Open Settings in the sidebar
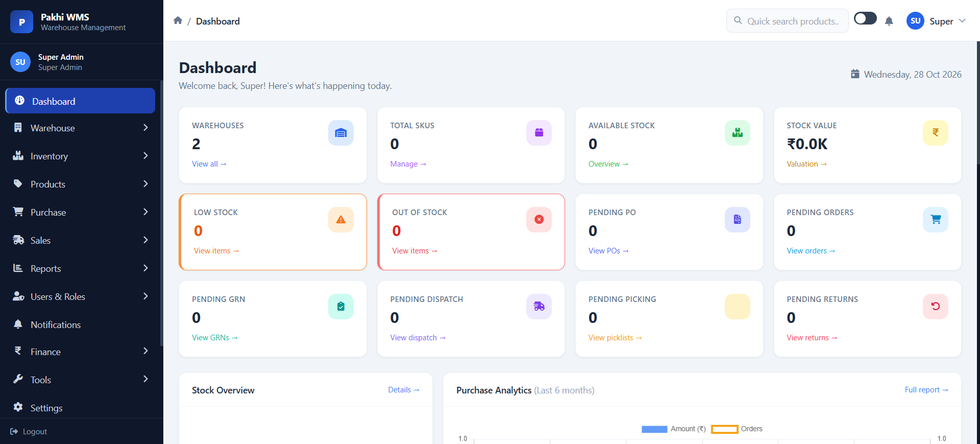The image size is (980, 444). coord(80,408)
